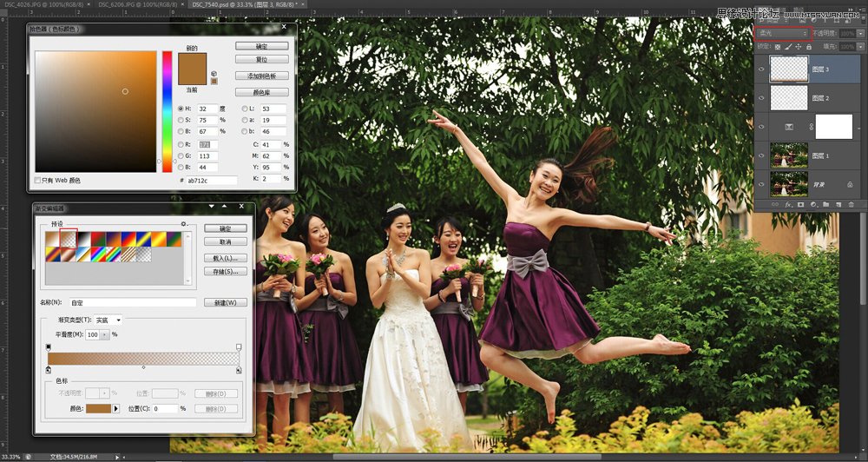Select the DSC_7540.psd document tab

tap(248, 3)
